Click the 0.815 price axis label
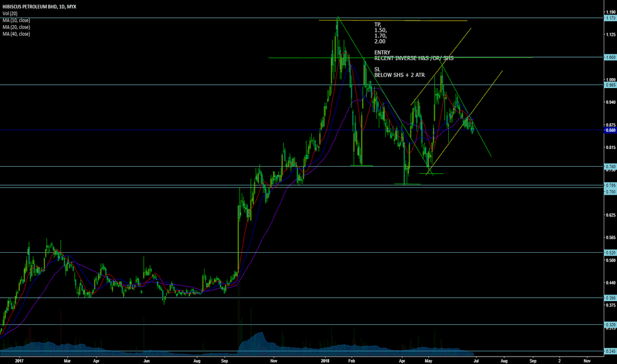Viewport: 617px width, 364px height. click(610, 148)
